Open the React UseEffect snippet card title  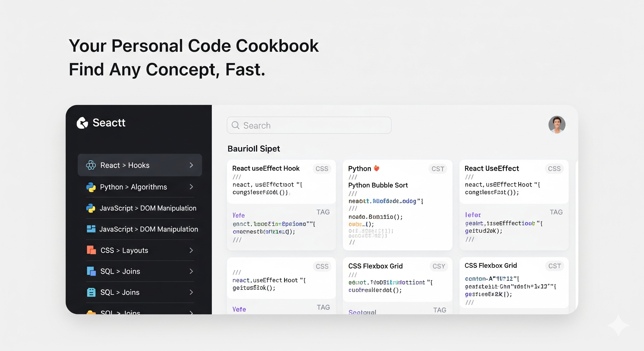(491, 169)
